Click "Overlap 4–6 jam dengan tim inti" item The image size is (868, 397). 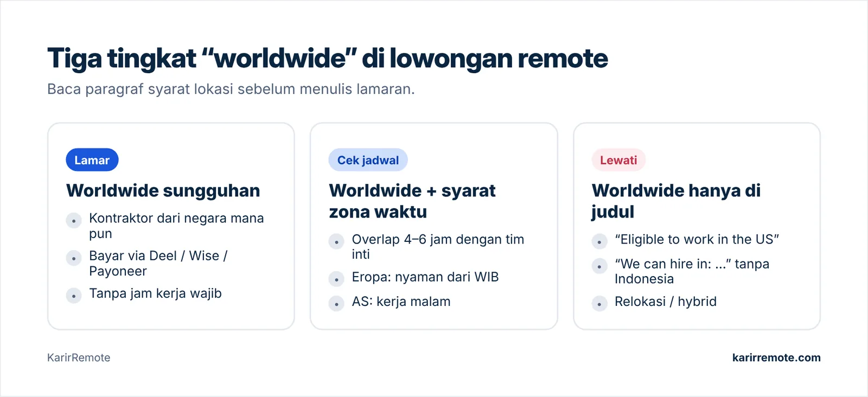click(438, 247)
